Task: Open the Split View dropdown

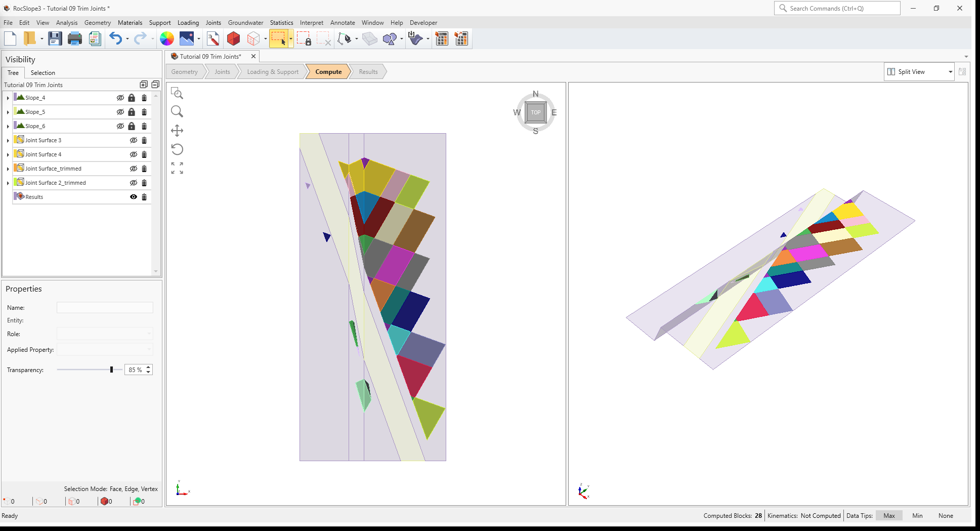Action: [x=919, y=72]
